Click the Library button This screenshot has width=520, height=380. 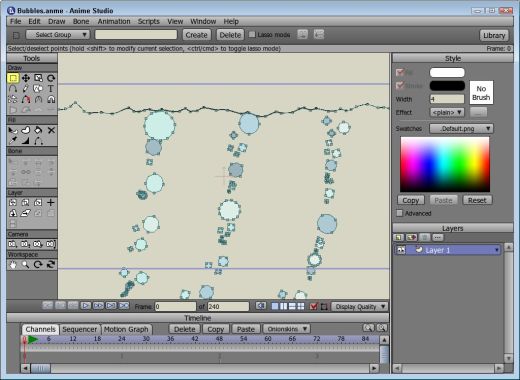(494, 35)
